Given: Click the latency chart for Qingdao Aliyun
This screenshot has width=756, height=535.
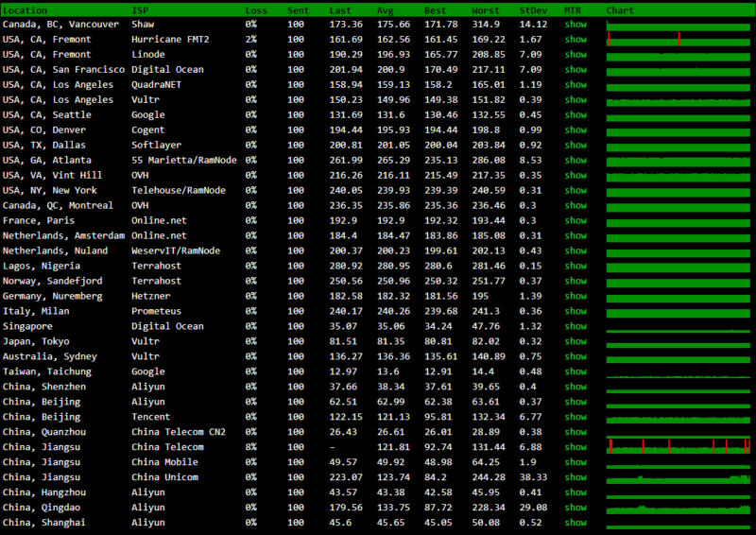Looking at the screenshot, I should coord(678,508).
